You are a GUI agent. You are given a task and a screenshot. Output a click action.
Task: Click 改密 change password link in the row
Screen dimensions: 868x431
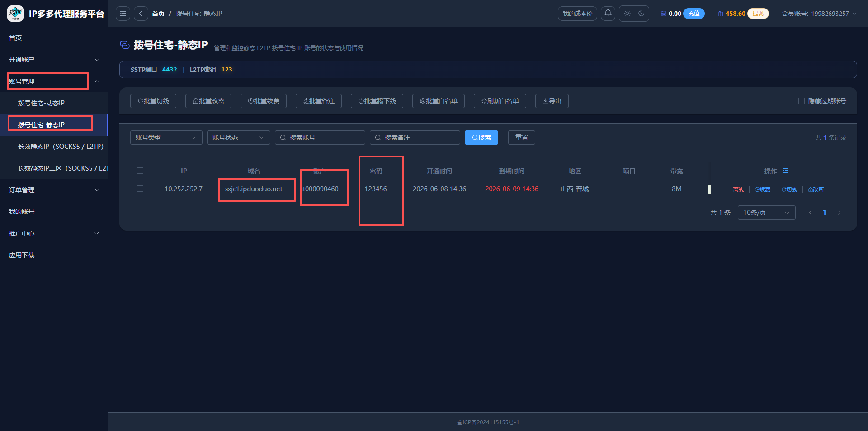(x=816, y=189)
